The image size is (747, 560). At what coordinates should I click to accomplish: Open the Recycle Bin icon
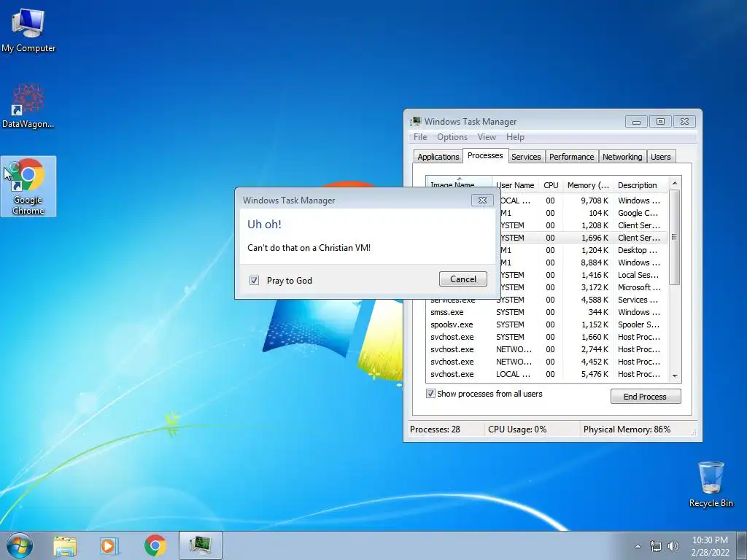711,484
